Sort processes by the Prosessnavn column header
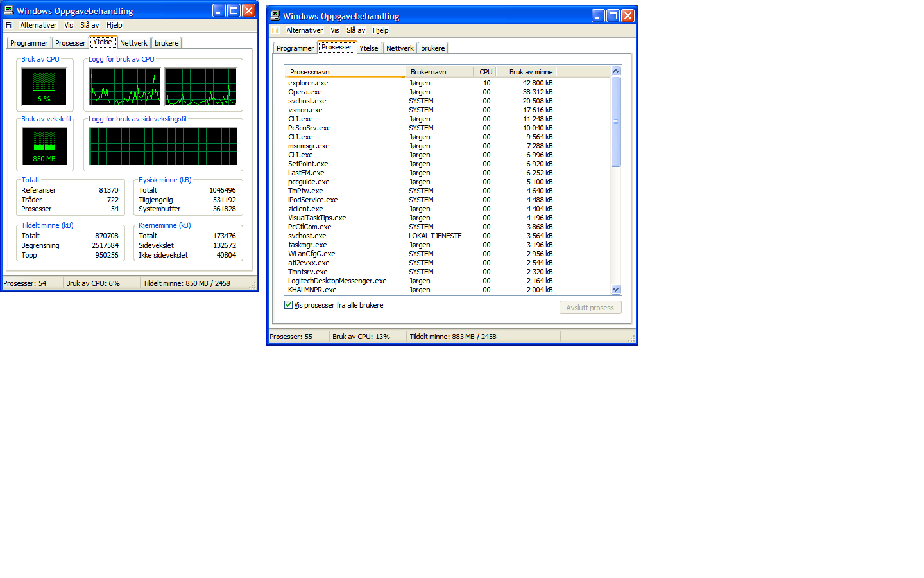 [345, 72]
